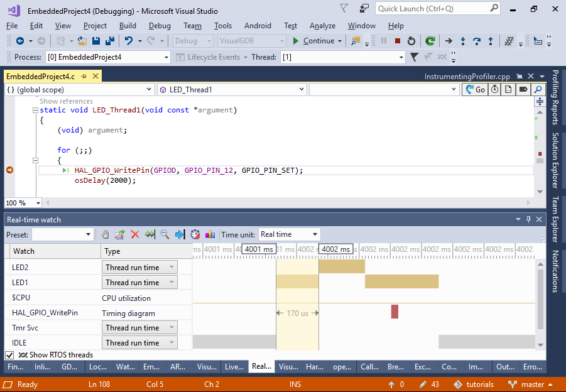Screen dimensions: 566x392
Task: Click the red X delete icon in watch toolbar
Action: point(135,234)
